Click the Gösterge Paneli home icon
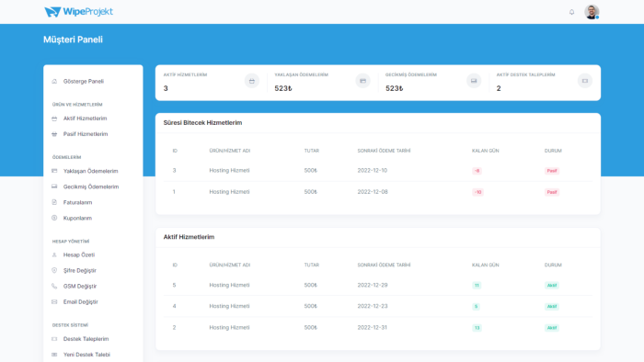 [x=54, y=81]
